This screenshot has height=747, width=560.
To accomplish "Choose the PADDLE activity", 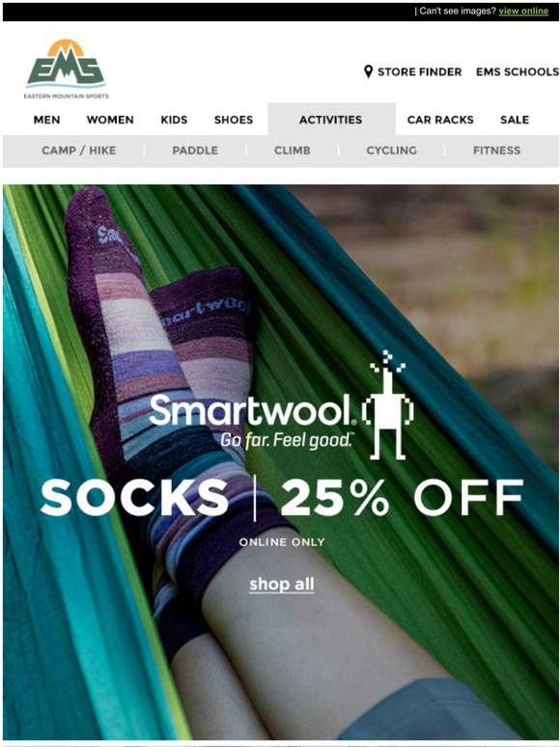I will coord(195,151).
